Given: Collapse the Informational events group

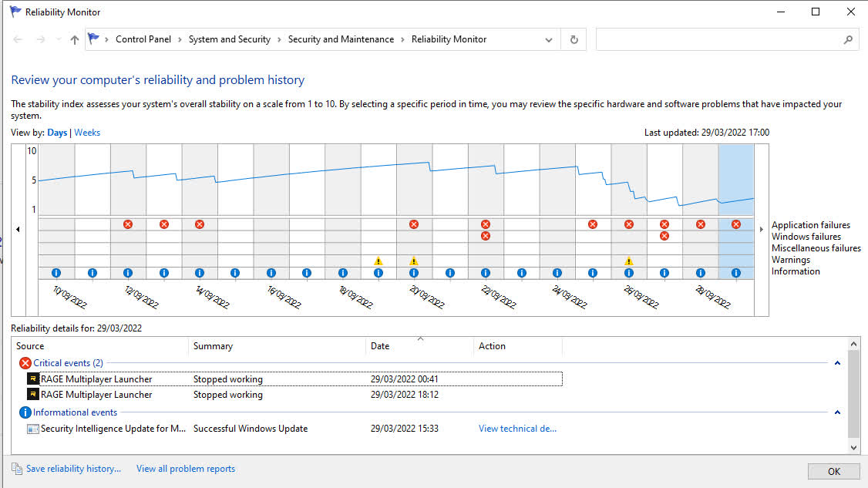Looking at the screenshot, I should [838, 412].
